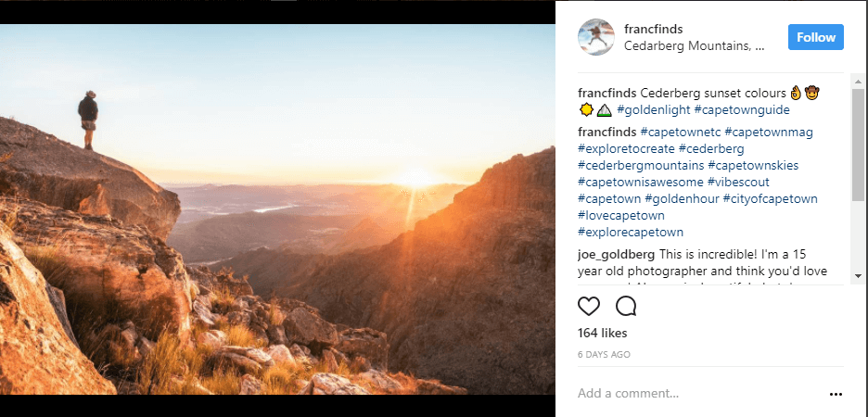Open Cedarberg Mountains location link
This screenshot has width=868, height=417.
[x=695, y=46]
